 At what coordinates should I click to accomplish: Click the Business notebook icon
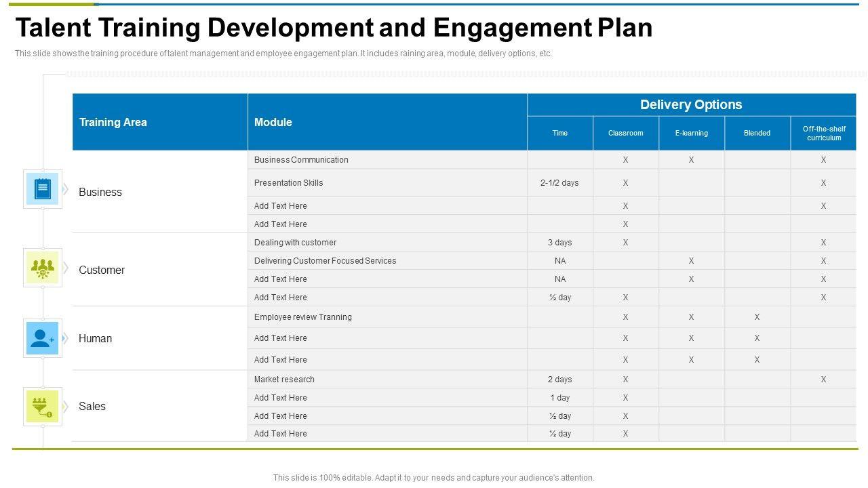tap(43, 189)
